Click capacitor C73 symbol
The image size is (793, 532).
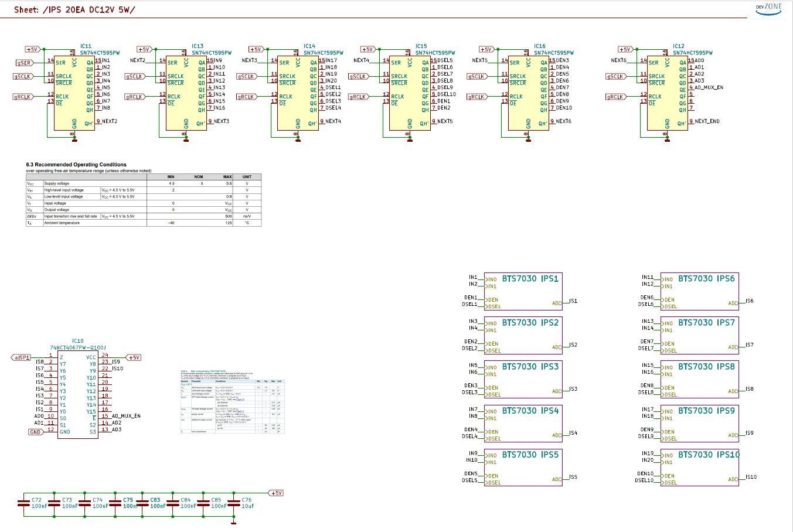click(x=54, y=503)
